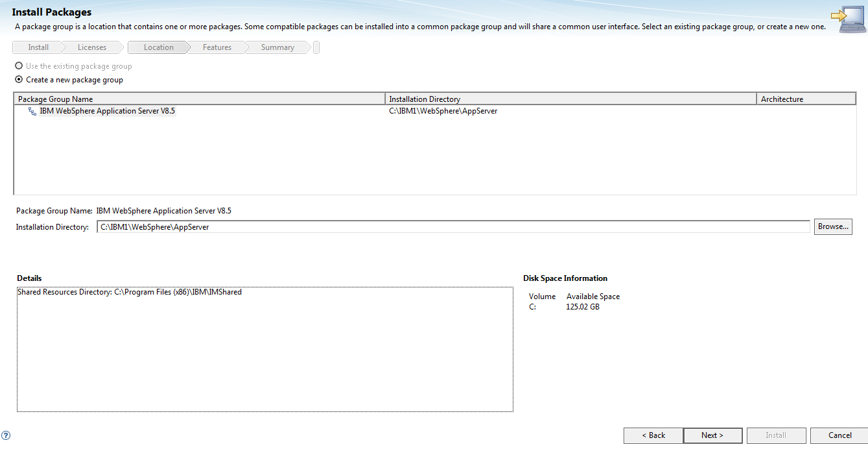Click the help question mark icon
This screenshot has height=449, width=868.
[x=6, y=435]
